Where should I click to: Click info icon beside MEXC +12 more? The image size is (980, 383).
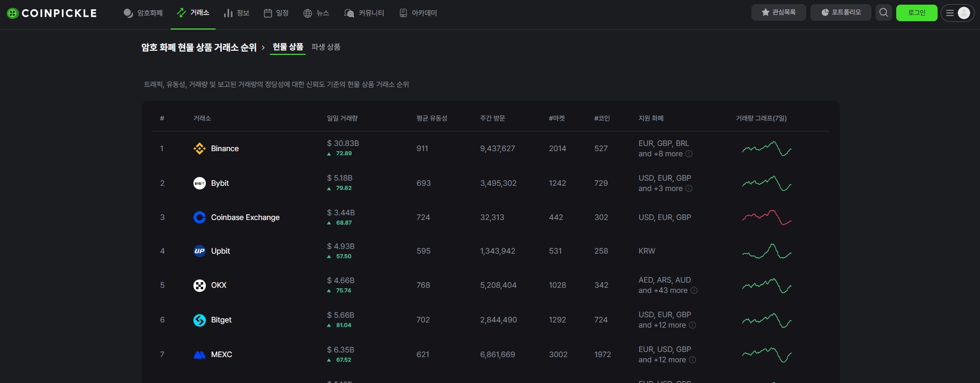coord(692,360)
